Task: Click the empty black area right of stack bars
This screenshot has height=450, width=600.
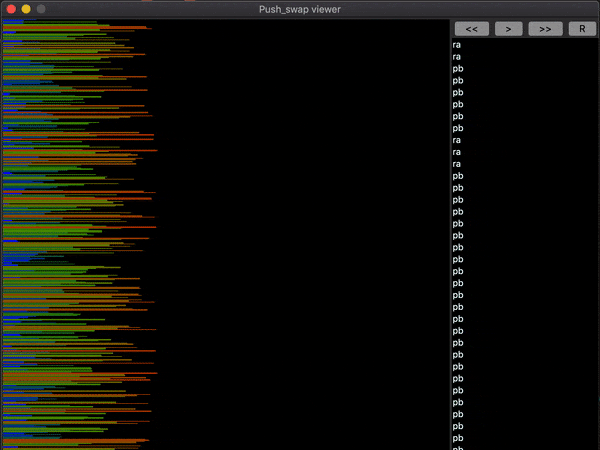Action: point(300,230)
